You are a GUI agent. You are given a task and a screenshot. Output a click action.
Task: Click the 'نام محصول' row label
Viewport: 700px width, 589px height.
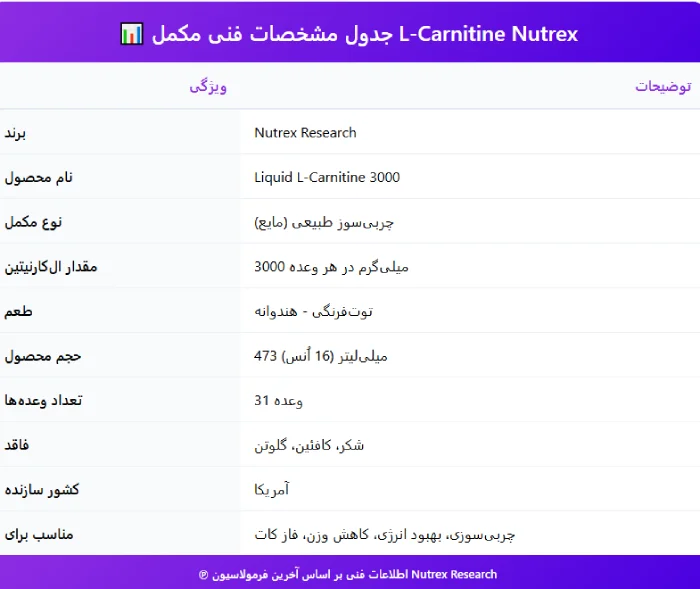pos(38,177)
